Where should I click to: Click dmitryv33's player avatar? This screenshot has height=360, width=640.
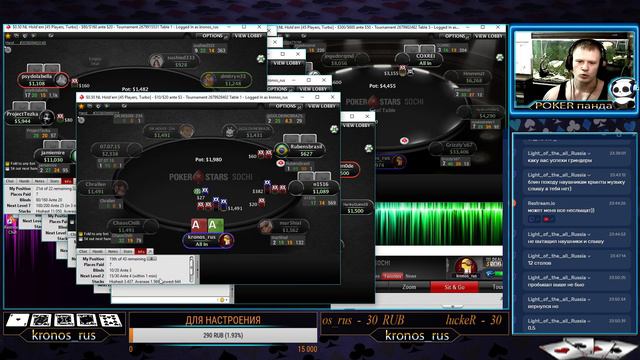pyautogui.click(x=209, y=80)
